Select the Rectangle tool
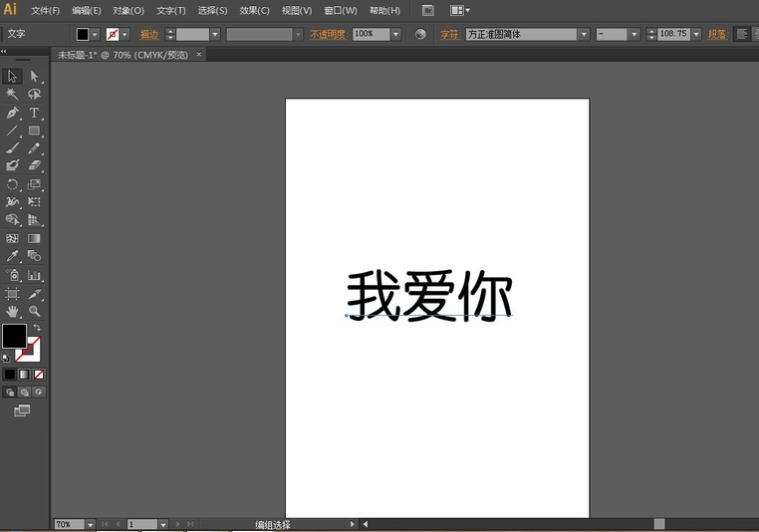Image resolution: width=759 pixels, height=532 pixels. point(34,131)
